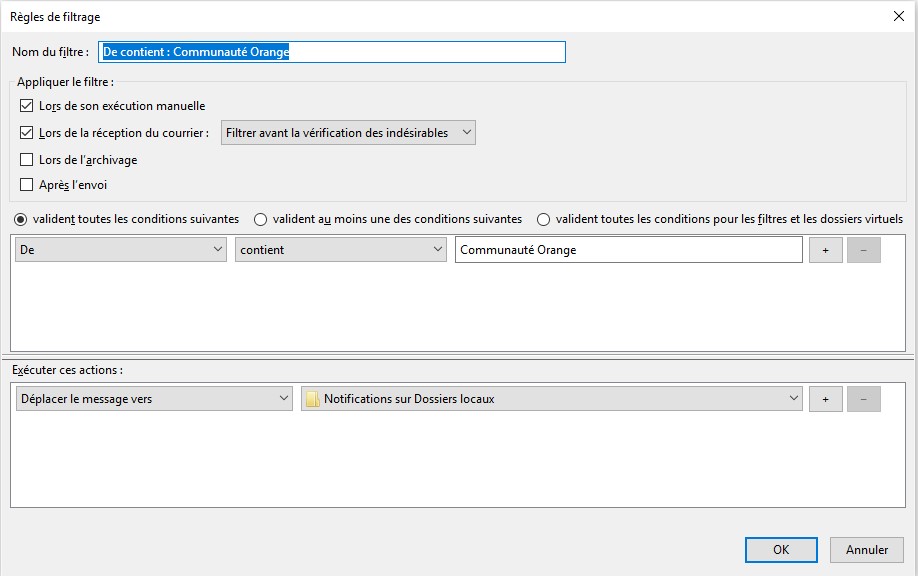
Task: Click the OK button to save the filter
Action: pyautogui.click(x=780, y=549)
